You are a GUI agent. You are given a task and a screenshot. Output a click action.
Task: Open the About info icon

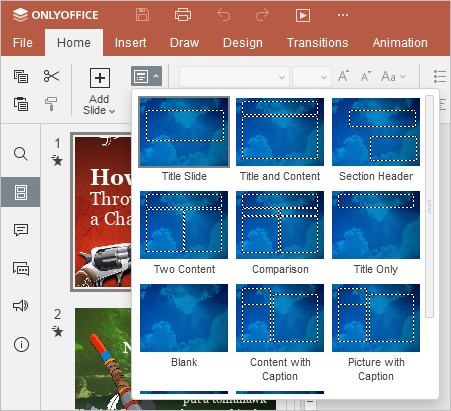[21, 344]
